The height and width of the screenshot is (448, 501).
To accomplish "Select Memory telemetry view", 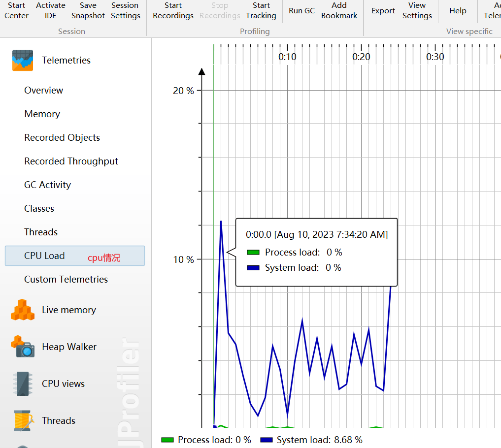I will pos(42,114).
